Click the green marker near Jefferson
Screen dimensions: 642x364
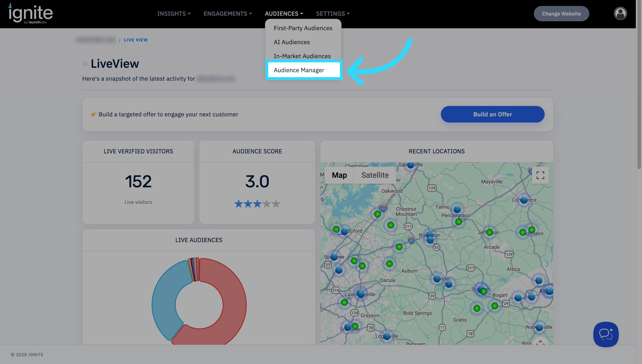[x=490, y=232]
